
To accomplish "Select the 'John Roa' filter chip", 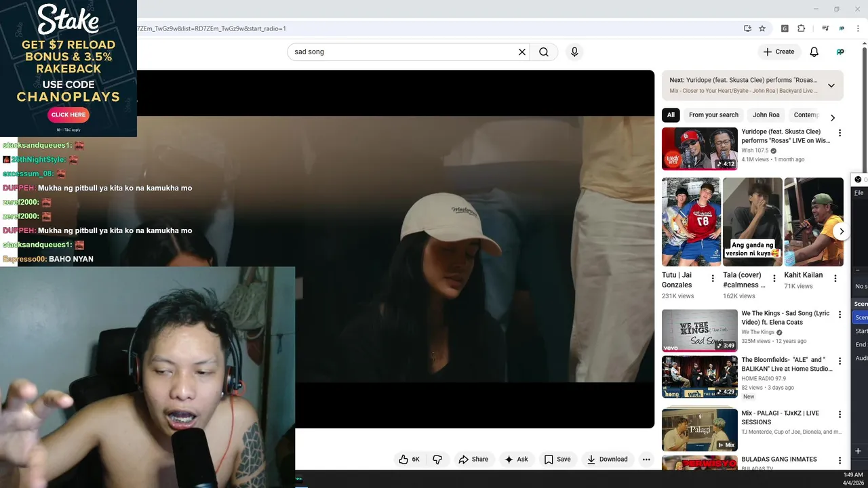I will pyautogui.click(x=766, y=115).
